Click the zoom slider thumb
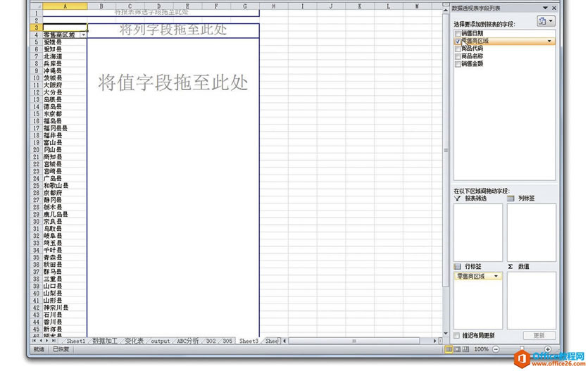This screenshot has height=371, width=588. 522,349
